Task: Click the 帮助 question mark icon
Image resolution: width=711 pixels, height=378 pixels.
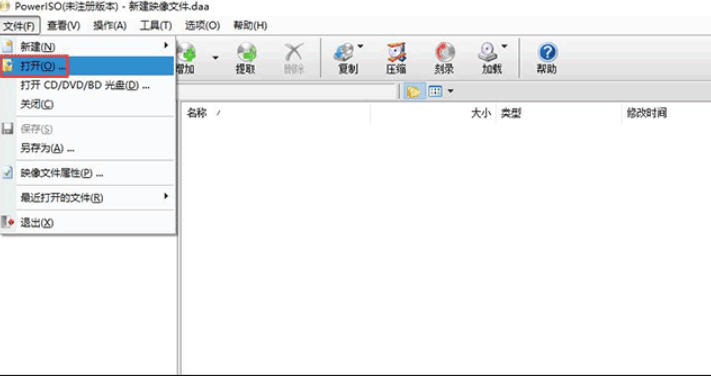Action: (x=547, y=58)
